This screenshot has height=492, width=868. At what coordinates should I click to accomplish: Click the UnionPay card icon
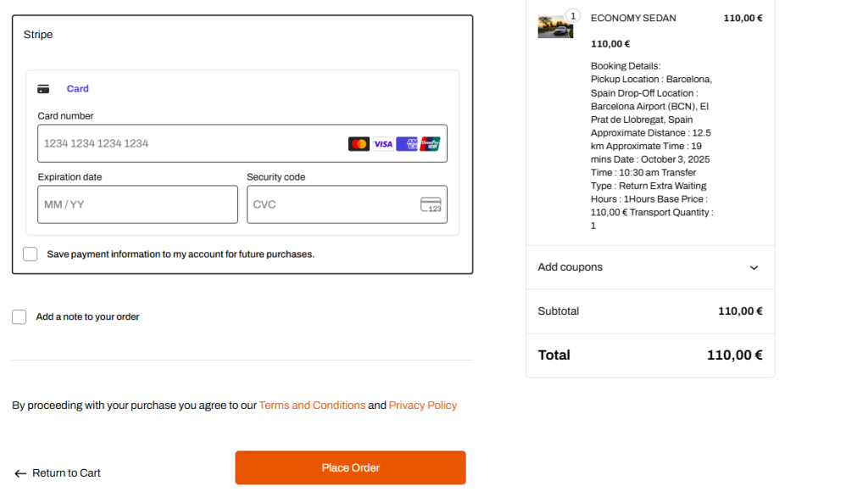431,144
